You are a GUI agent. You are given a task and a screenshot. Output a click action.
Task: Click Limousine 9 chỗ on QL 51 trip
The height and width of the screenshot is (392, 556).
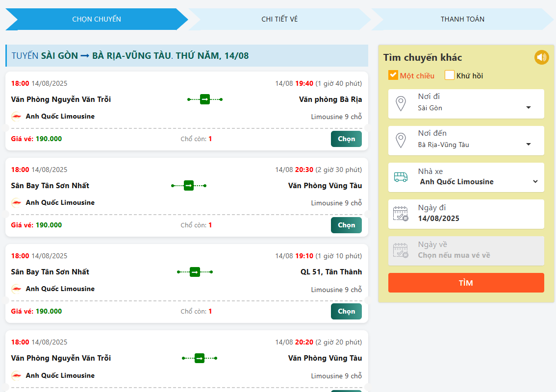[336, 290]
